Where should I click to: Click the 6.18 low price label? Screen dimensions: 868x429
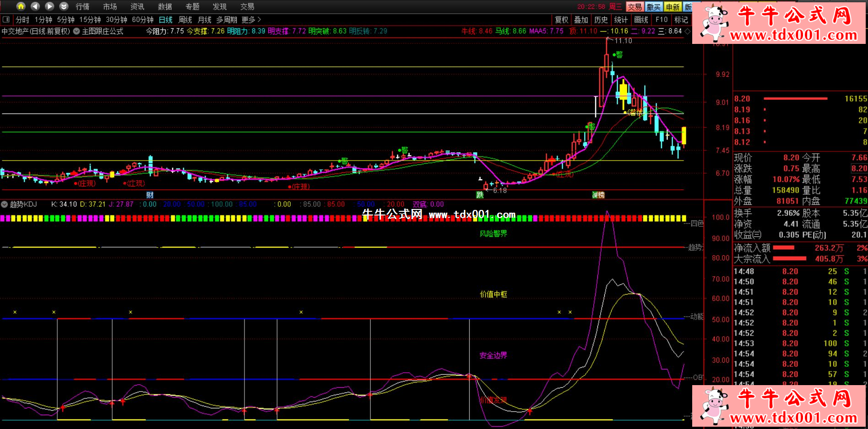[x=500, y=190]
